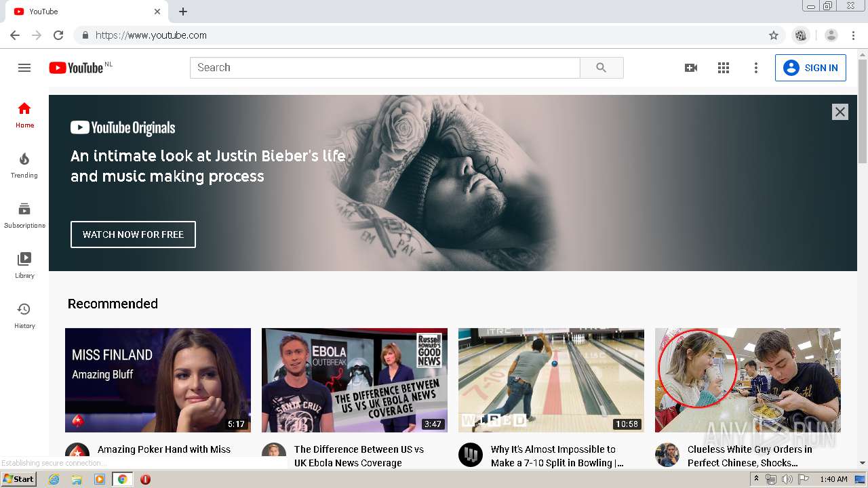The image size is (868, 488).
Task: Open Difference Between US vs UK title
Action: (359, 456)
